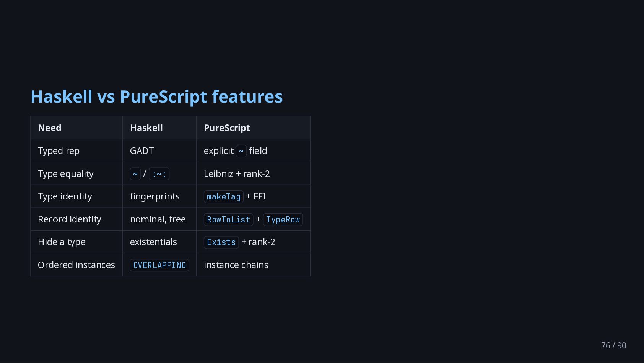
Task: Select the 'Haskell' column header
Action: [x=159, y=128]
